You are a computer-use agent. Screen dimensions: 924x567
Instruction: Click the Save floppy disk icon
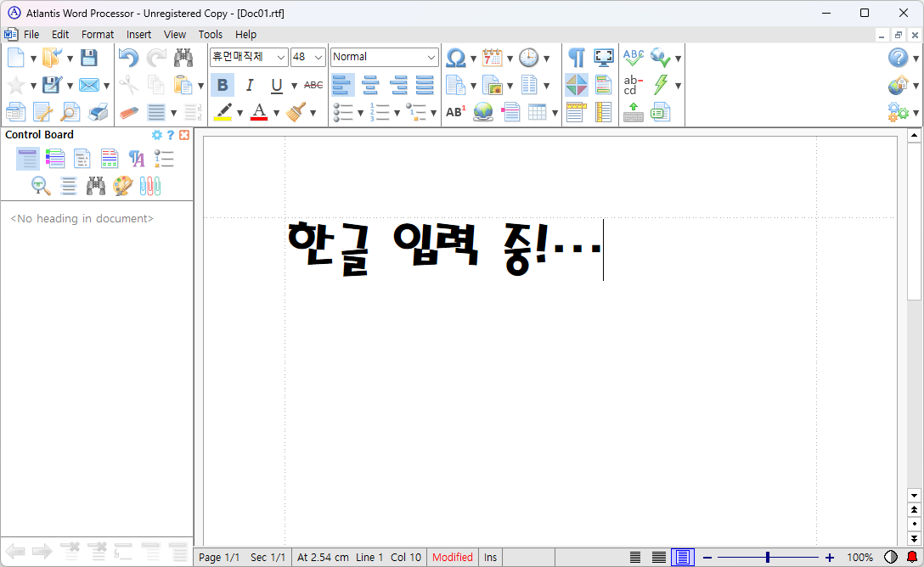[89, 58]
